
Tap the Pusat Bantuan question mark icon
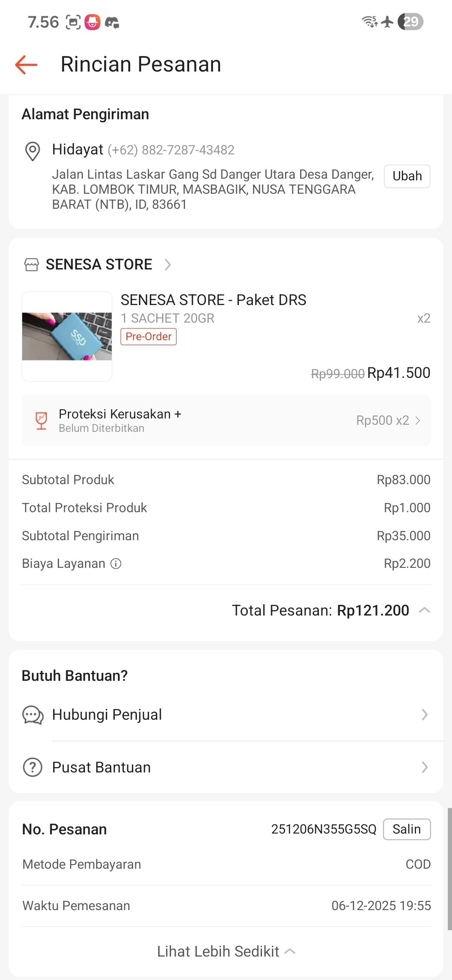(x=33, y=767)
